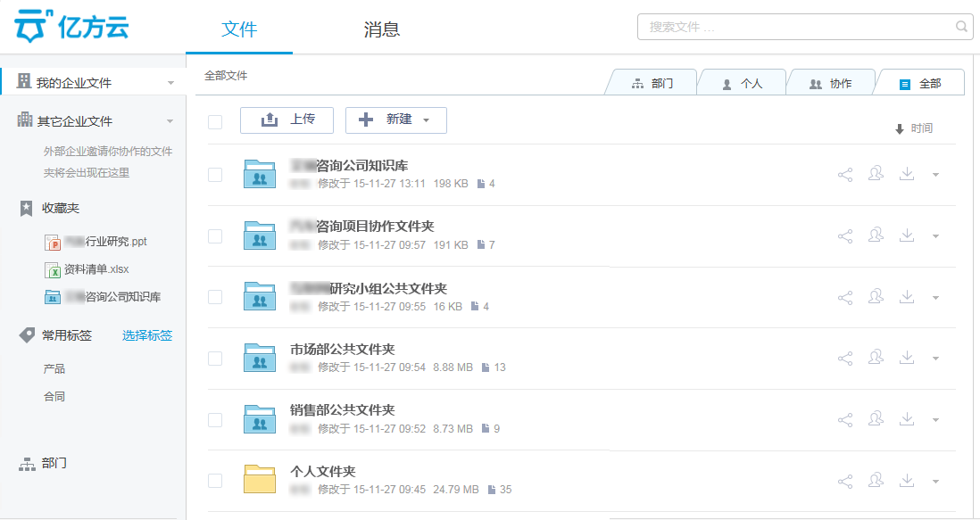980x520 pixels.
Task: Click download icon for 销售部公共文件夹
Action: click(x=907, y=419)
